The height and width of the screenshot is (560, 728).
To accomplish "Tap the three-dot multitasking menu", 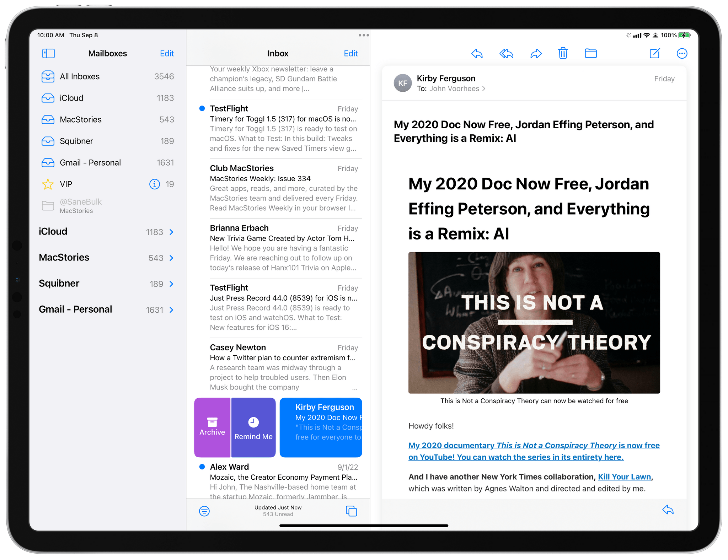I will click(363, 35).
